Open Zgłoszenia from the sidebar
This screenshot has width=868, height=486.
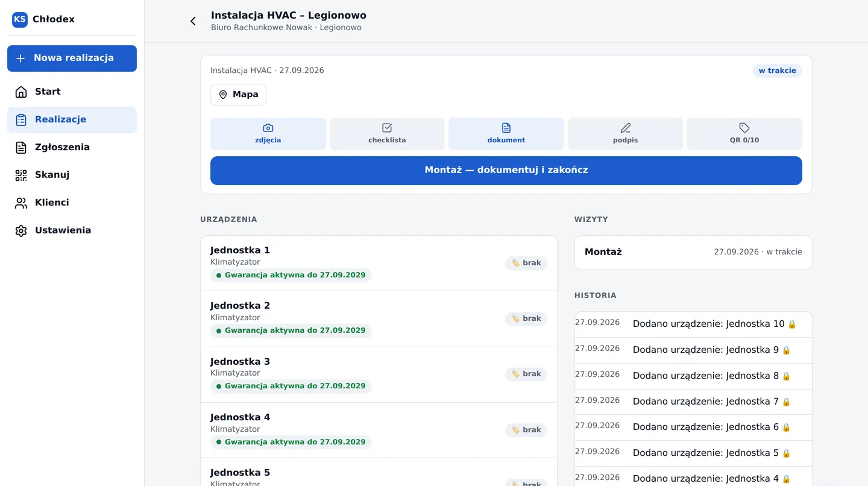[x=72, y=147]
